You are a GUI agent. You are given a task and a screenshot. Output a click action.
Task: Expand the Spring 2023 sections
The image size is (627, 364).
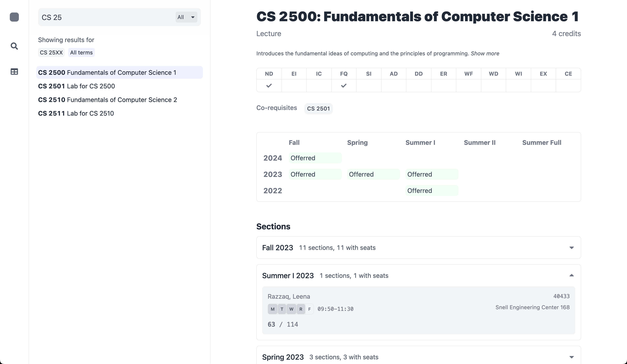(571, 357)
